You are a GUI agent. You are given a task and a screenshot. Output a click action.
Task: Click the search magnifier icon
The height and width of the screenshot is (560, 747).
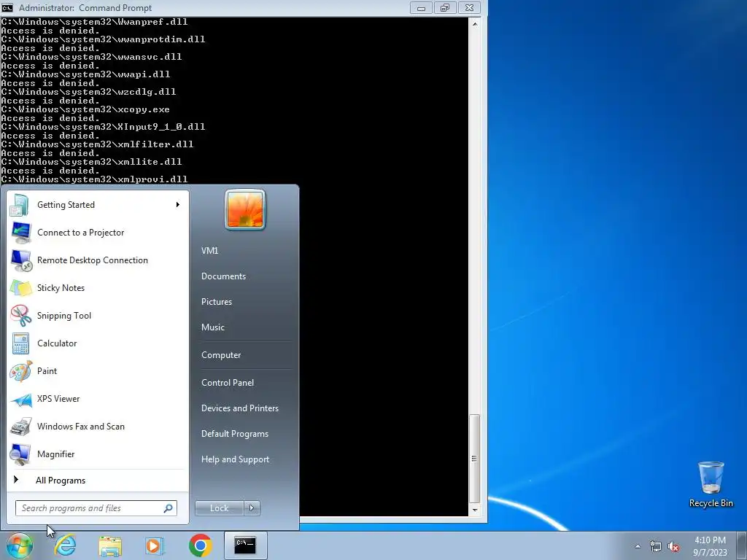click(x=168, y=508)
